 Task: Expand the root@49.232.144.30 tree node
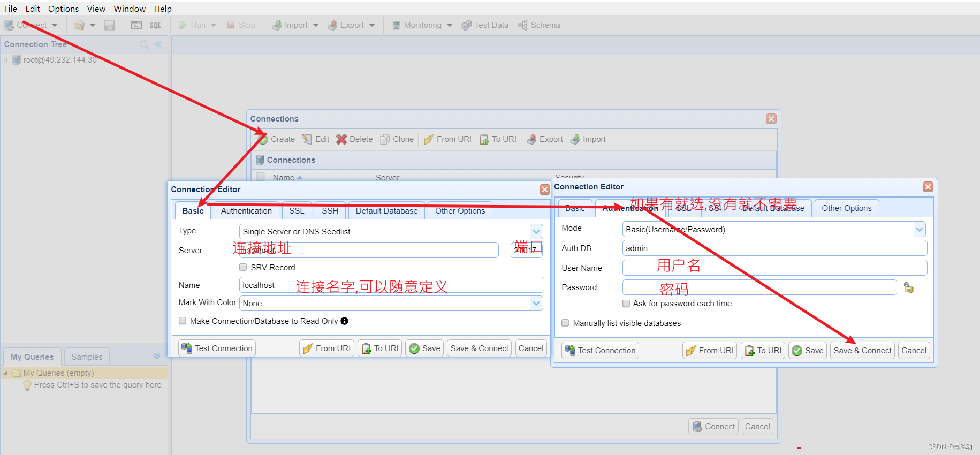tap(6, 60)
